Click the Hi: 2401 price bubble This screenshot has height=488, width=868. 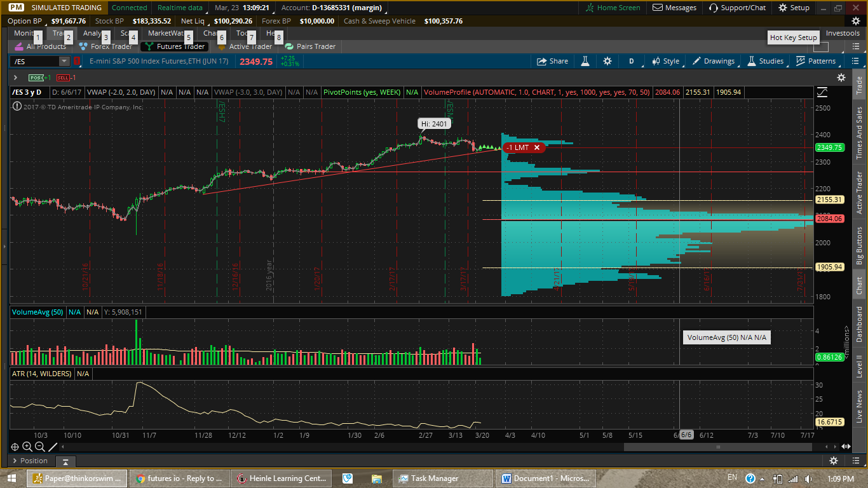[x=434, y=123]
